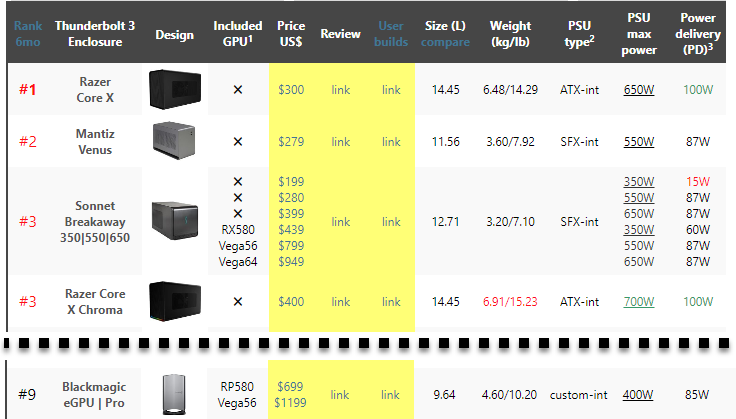
Task: Click the X mark in Razer Core X row
Action: tap(238, 89)
